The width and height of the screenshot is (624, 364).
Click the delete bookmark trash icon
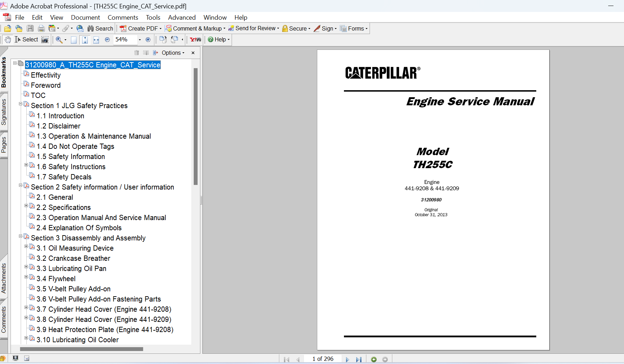pos(137,53)
